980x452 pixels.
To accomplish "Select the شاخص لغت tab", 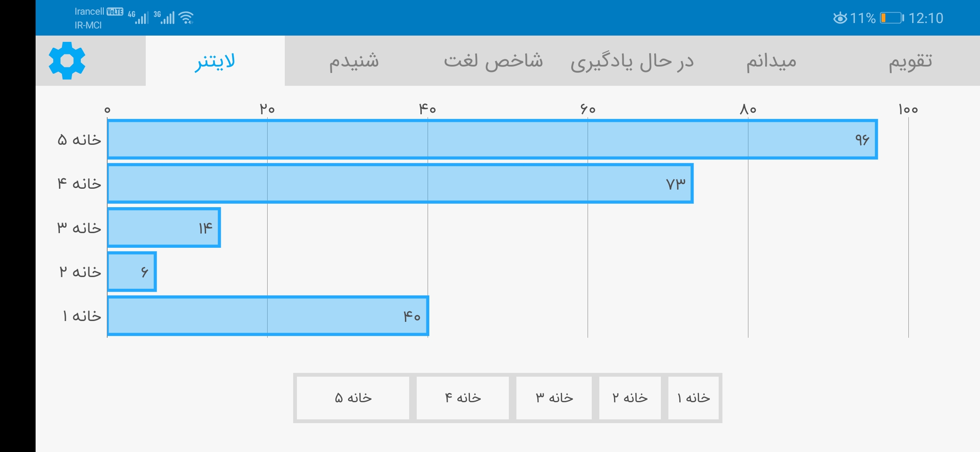I will (x=493, y=61).
